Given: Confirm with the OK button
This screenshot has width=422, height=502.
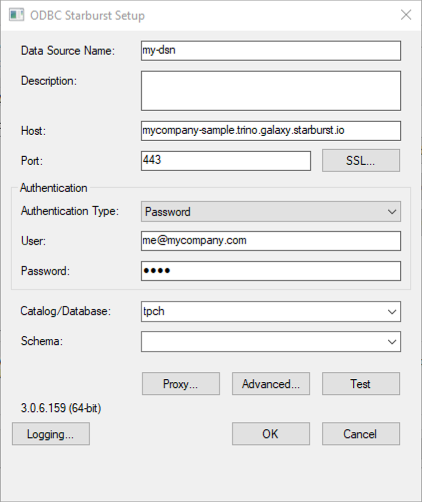Looking at the screenshot, I should (x=271, y=434).
